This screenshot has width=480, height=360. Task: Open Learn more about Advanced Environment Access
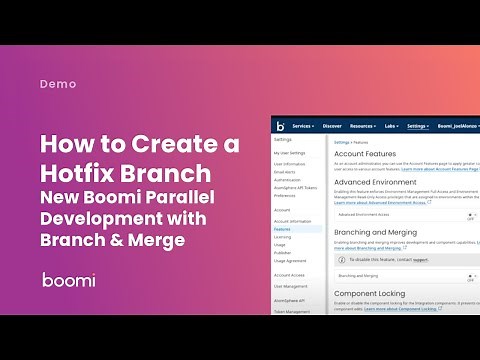pos(380,203)
